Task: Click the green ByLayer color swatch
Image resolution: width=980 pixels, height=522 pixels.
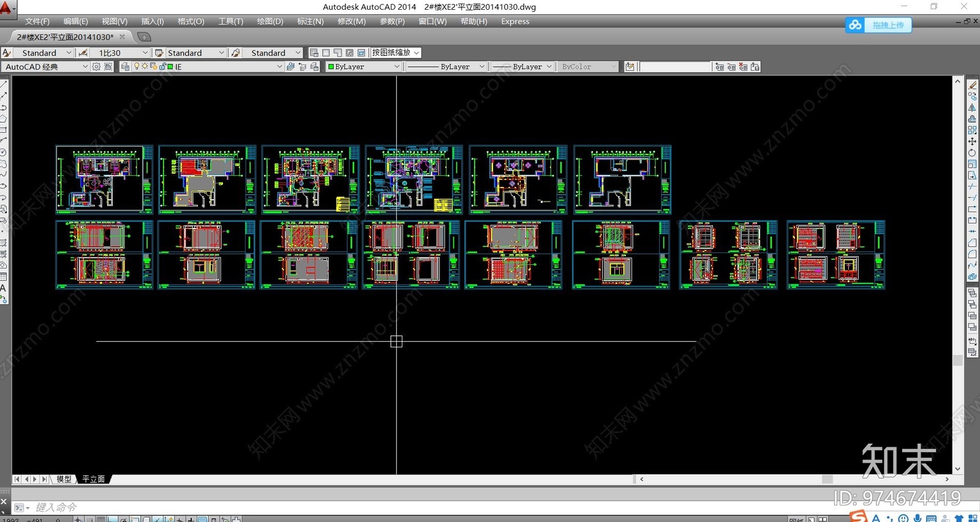Action: pyautogui.click(x=331, y=67)
